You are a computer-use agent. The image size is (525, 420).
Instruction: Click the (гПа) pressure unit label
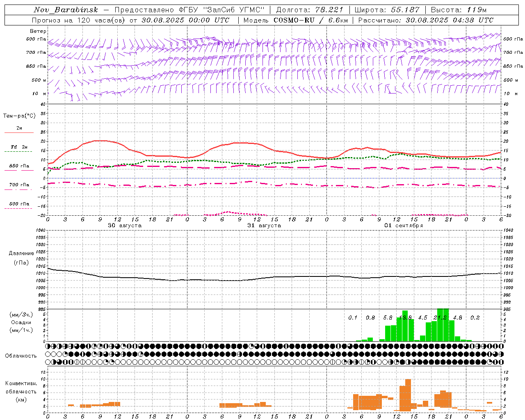(x=21, y=263)
